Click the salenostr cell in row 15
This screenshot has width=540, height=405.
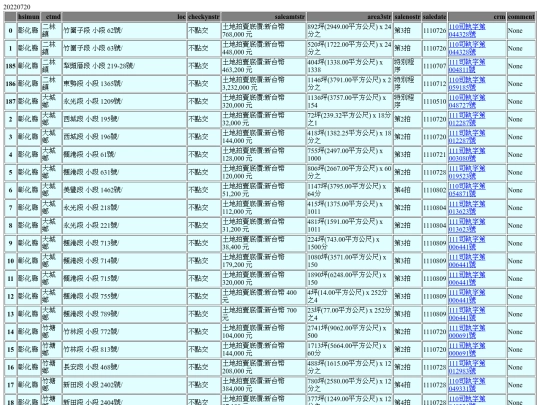407,350
